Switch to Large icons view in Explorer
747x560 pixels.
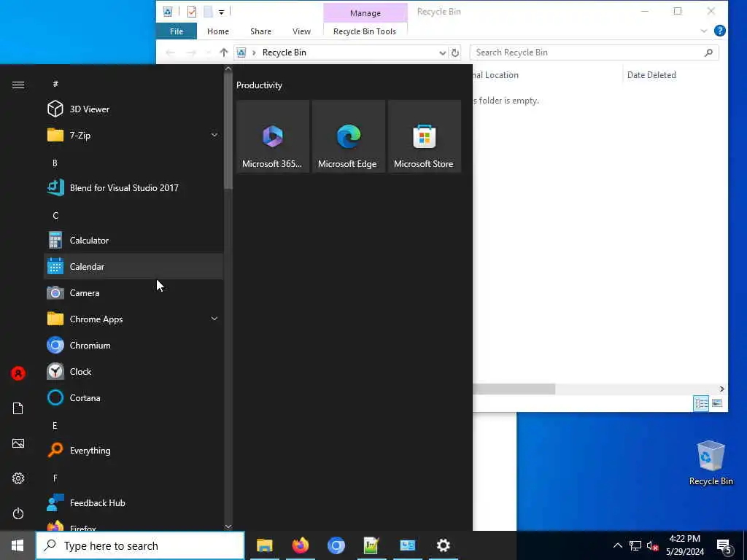click(x=717, y=403)
